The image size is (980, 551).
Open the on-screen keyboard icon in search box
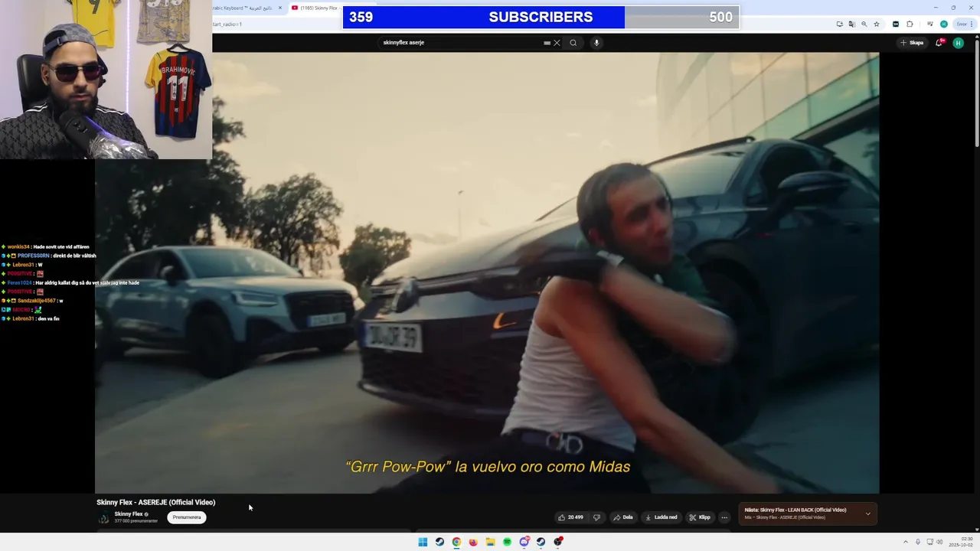coord(547,43)
